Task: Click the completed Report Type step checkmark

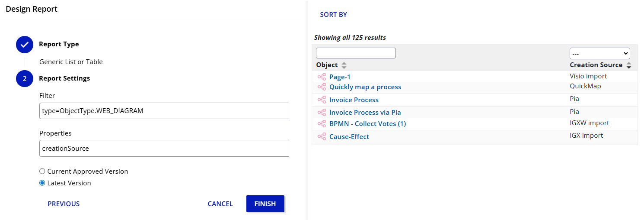Action: [25, 45]
